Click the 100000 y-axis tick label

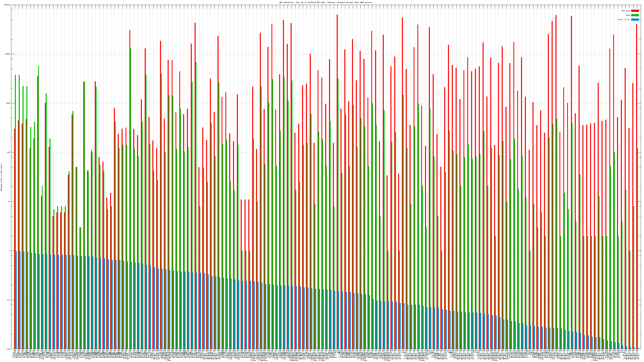(x=7, y=5)
